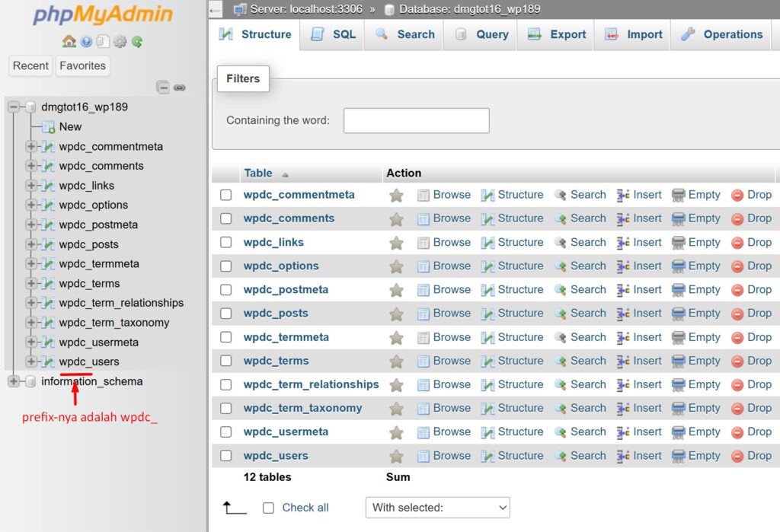Click Database dmgtot16_wp189 breadcrumb link

point(469,9)
